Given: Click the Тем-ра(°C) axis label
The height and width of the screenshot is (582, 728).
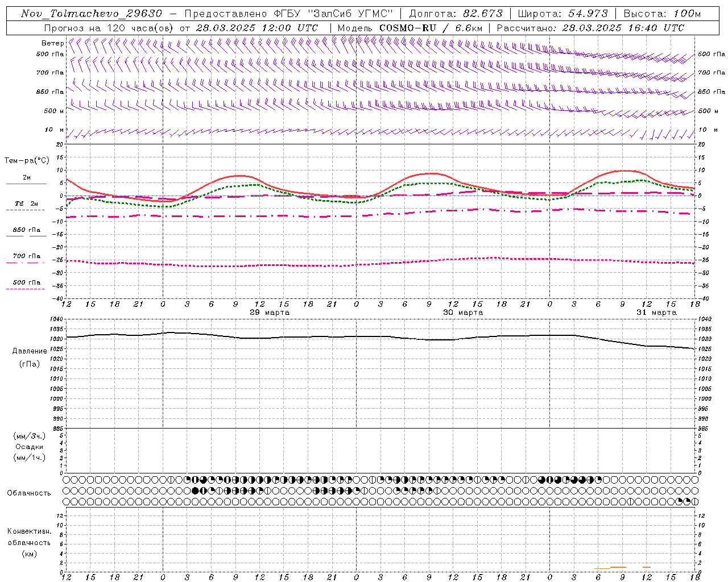Looking at the screenshot, I should [x=26, y=161].
